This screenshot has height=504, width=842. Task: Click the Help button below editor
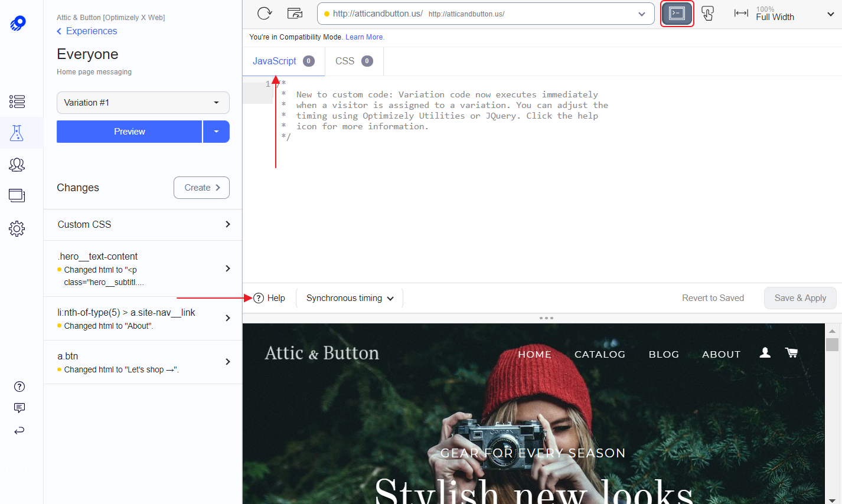269,298
